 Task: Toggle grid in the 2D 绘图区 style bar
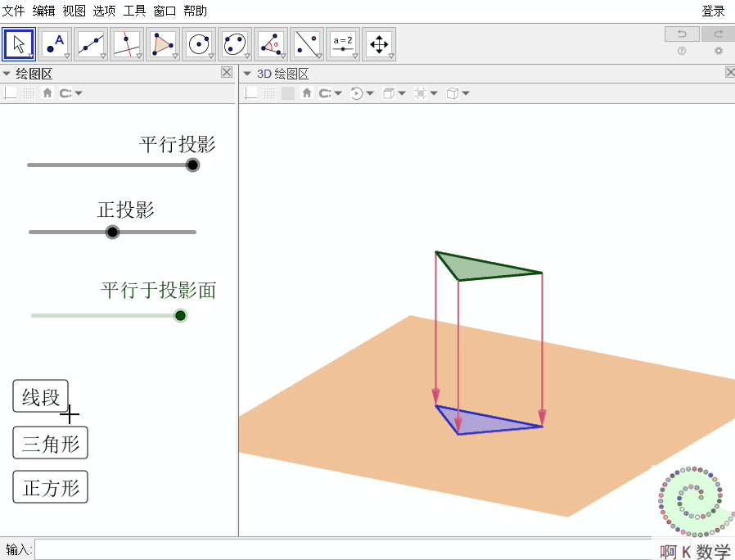tap(29, 93)
